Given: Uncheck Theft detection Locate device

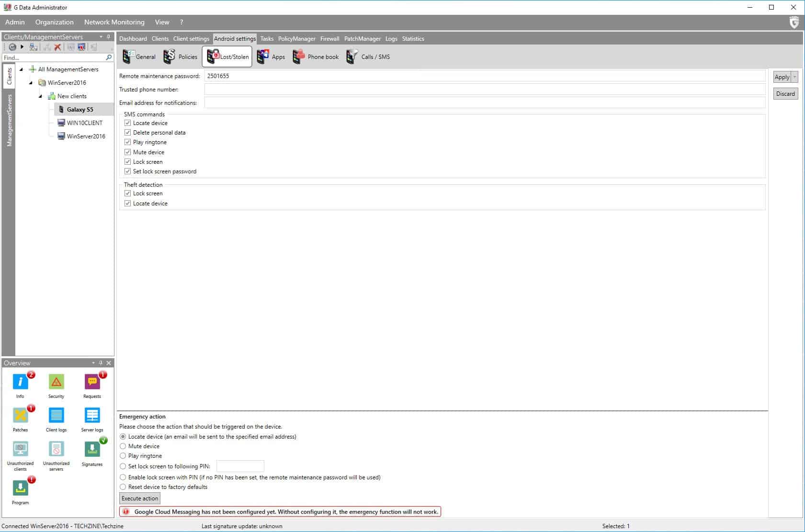Looking at the screenshot, I should (x=128, y=204).
